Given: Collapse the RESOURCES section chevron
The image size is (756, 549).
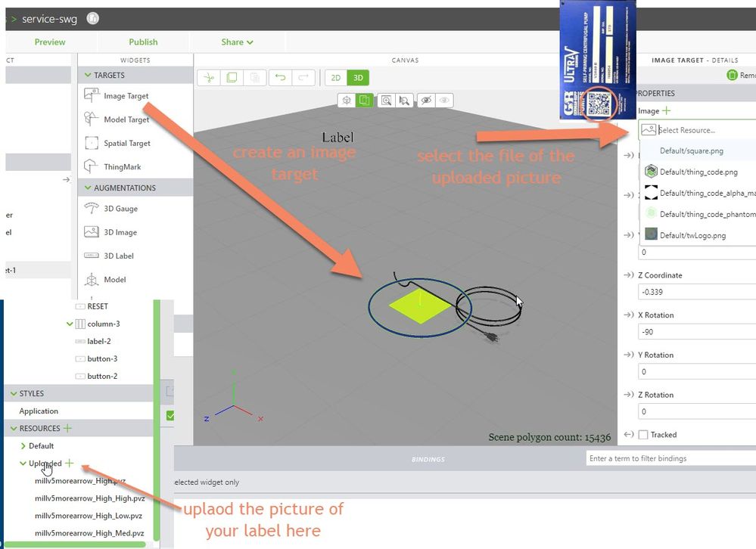Looking at the screenshot, I should pos(13,428).
